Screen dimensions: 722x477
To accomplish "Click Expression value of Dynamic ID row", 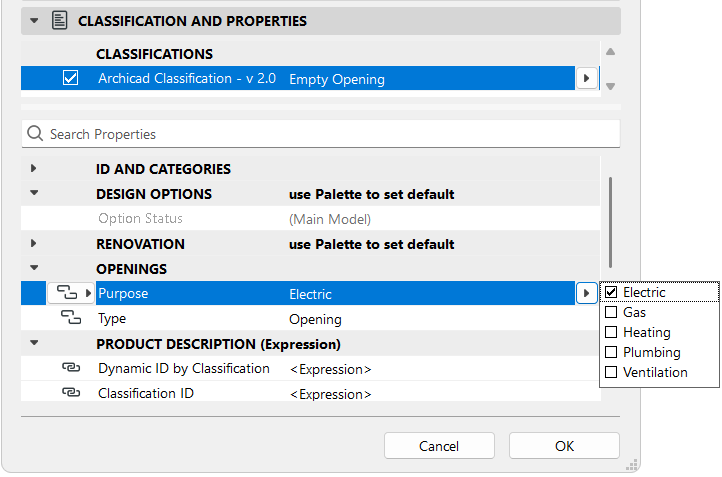I will coord(331,369).
